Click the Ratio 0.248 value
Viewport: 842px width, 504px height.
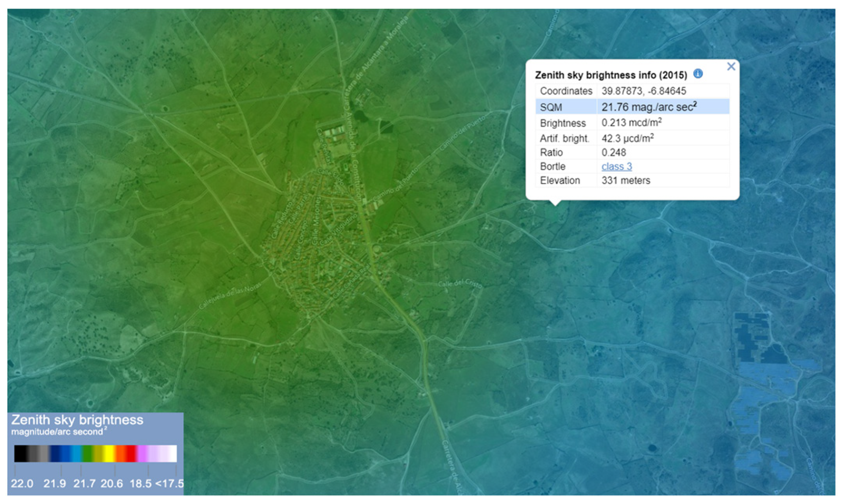(614, 152)
